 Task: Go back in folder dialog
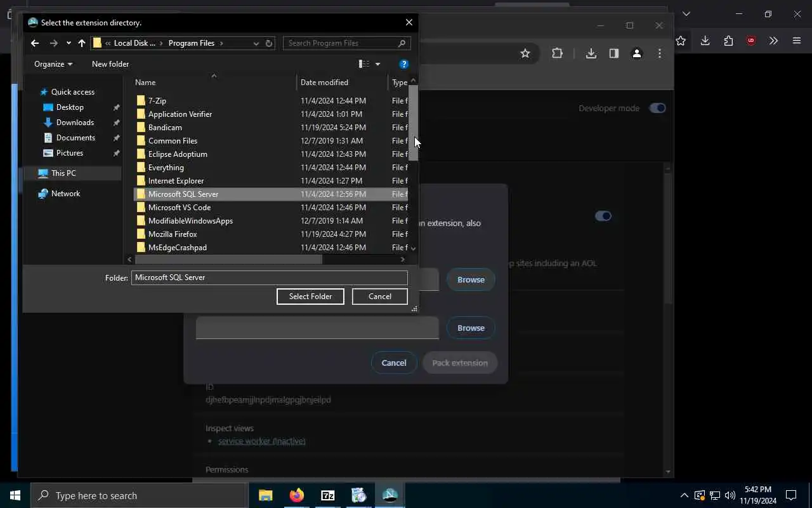(35, 43)
